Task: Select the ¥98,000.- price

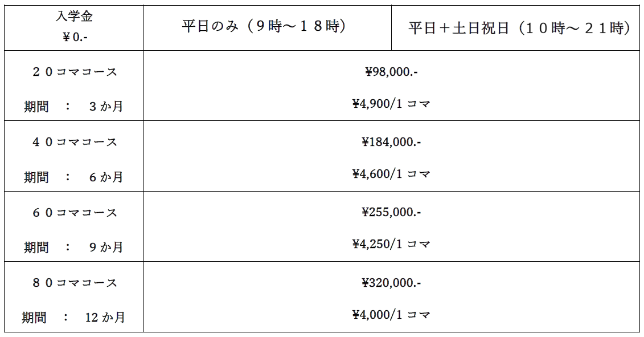Action: (391, 72)
